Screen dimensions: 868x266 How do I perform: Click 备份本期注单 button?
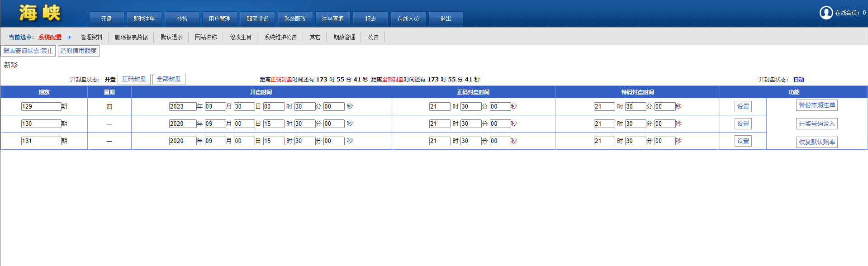[x=817, y=105]
